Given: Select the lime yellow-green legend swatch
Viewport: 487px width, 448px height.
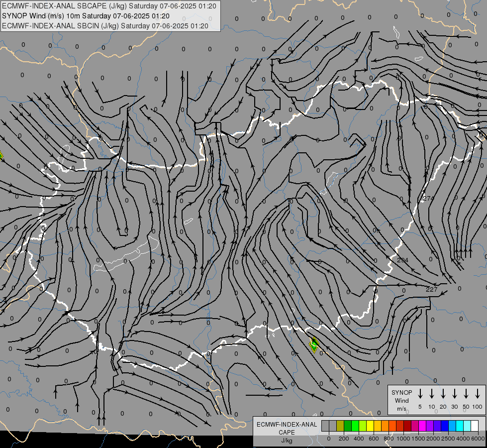Looking at the screenshot, I should [x=363, y=426].
